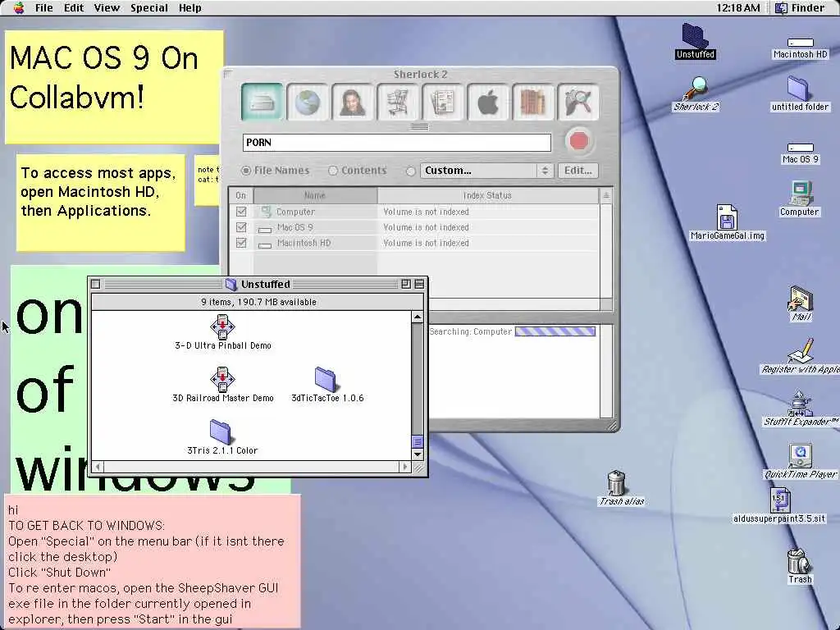Select the aldussuperpaint3.5.sit archive

(779, 505)
